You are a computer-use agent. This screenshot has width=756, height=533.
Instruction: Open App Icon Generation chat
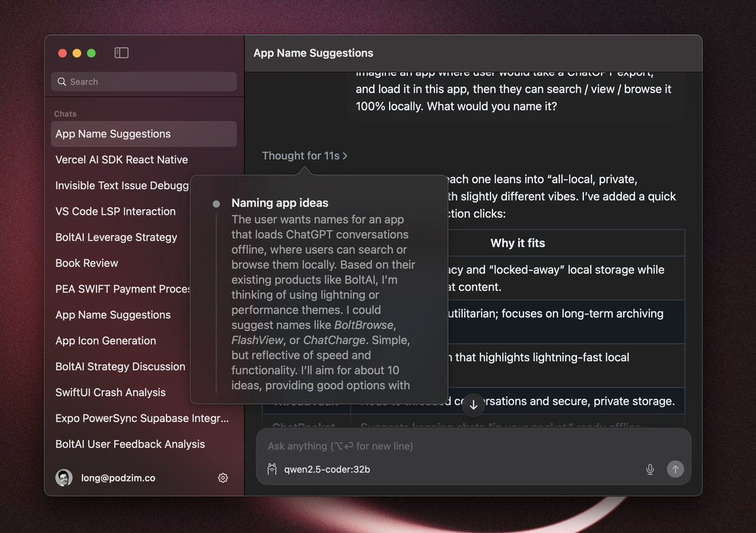(105, 341)
